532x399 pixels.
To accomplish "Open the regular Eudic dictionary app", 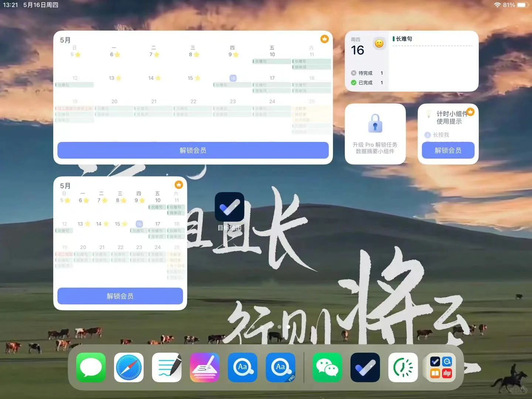I will coord(242,368).
